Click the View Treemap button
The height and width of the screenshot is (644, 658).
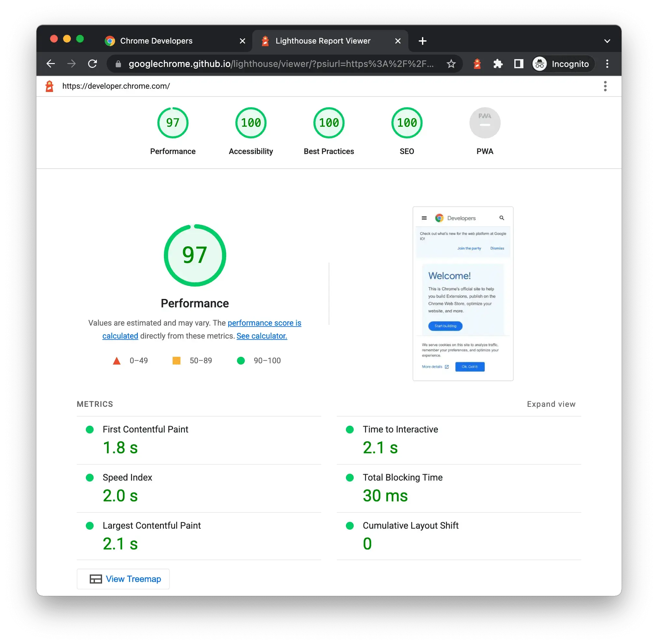click(123, 579)
